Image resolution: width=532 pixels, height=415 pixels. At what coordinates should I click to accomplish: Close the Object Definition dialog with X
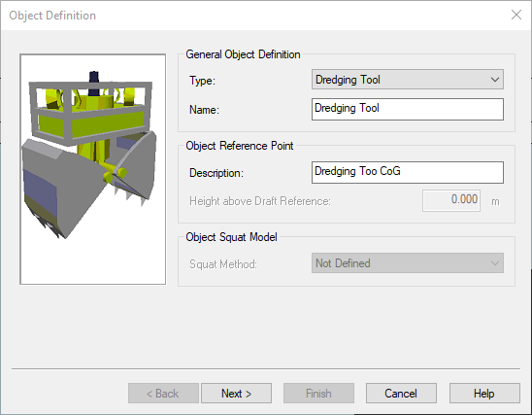pyautogui.click(x=516, y=15)
